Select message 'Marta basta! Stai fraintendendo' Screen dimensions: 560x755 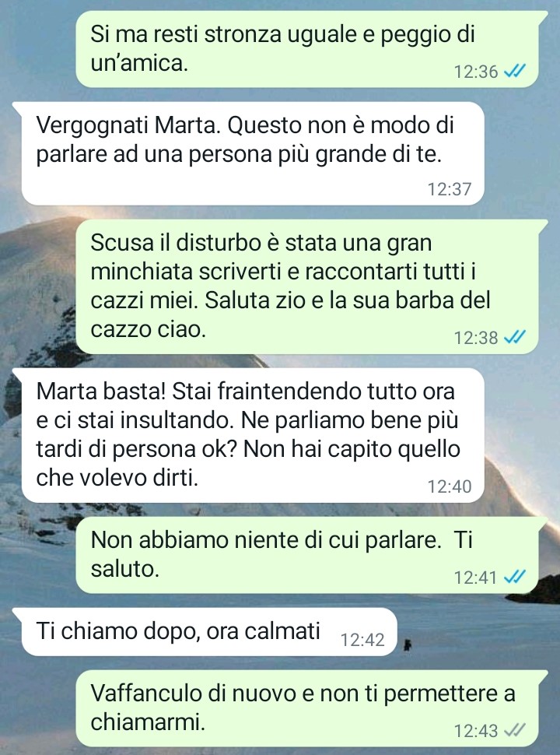tap(253, 435)
